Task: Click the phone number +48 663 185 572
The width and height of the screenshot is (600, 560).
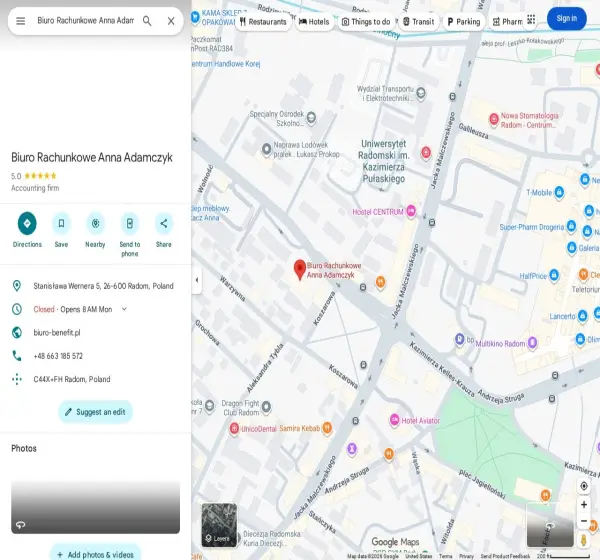Action: tap(58, 356)
